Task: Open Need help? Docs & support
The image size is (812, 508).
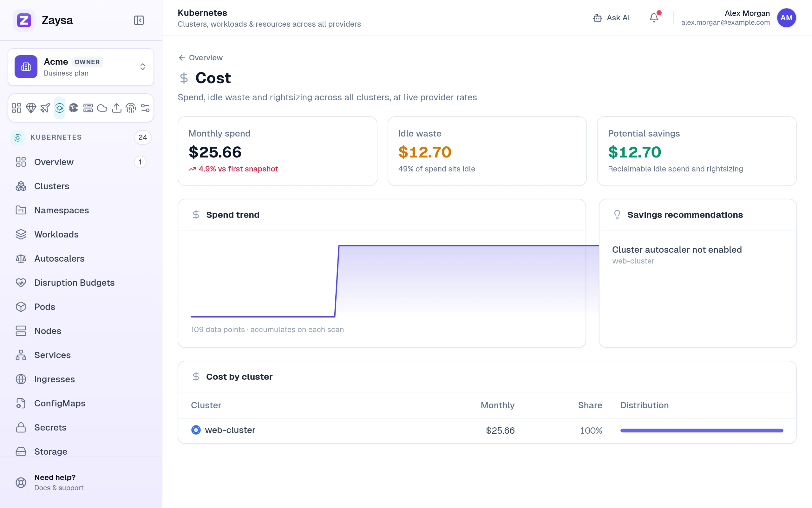Action: pos(81,483)
